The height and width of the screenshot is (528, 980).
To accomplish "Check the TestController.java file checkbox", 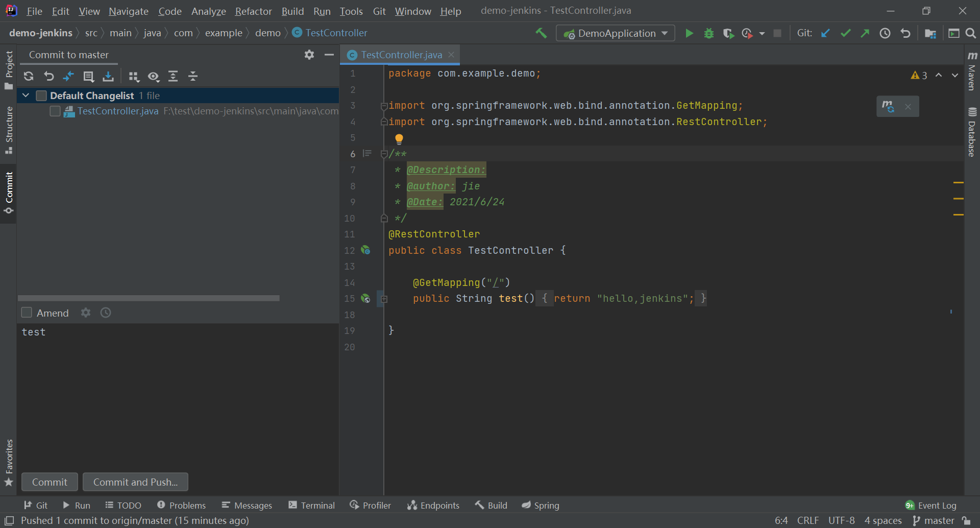I will (x=55, y=111).
